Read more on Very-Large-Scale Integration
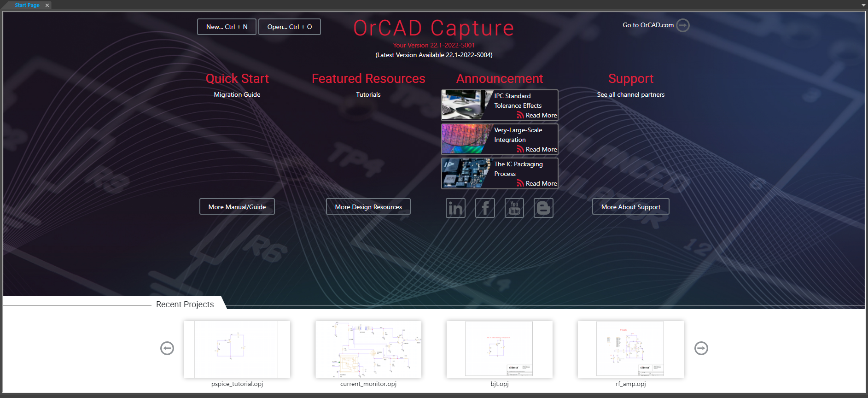Screen dimensions: 868x398 pos(541,149)
